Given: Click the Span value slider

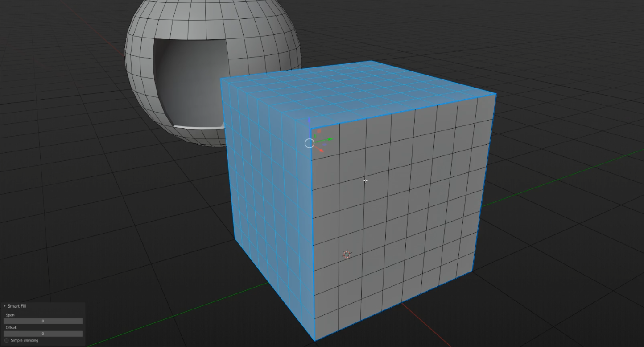Looking at the screenshot, I should click(x=43, y=321).
